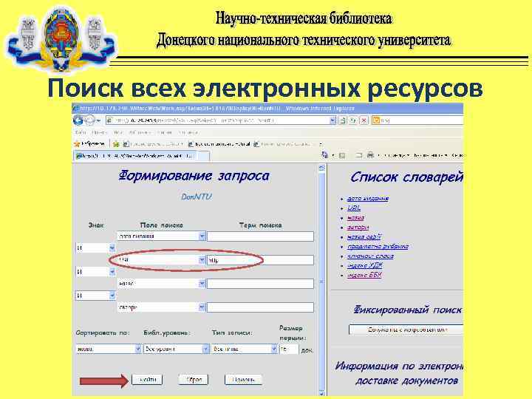
Task: Open the second menu bar item
Action: [99, 132]
